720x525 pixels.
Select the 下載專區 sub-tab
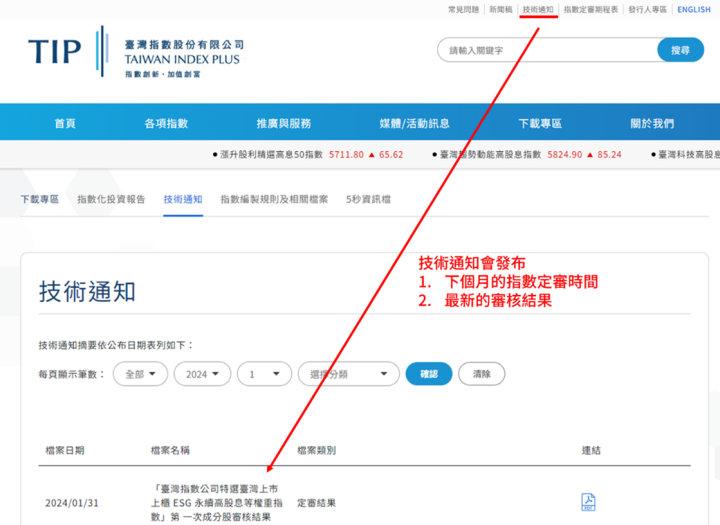(x=39, y=199)
